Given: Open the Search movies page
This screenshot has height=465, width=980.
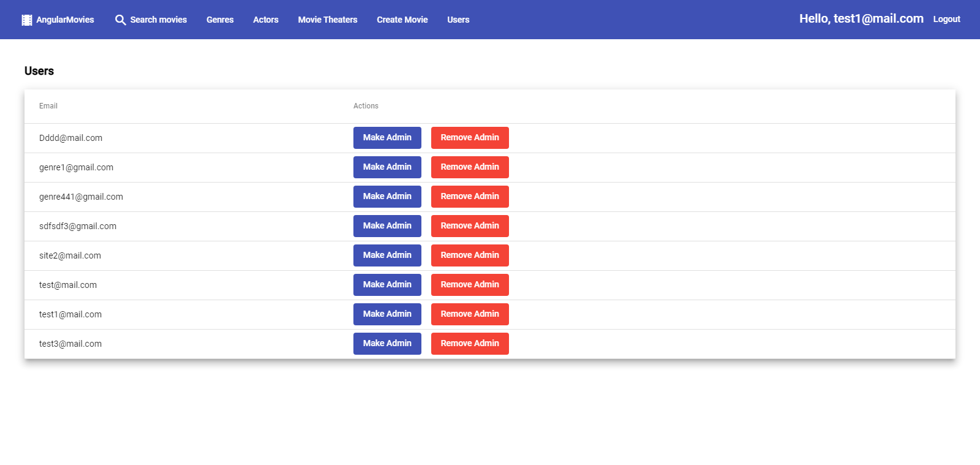Looking at the screenshot, I should 151,20.
